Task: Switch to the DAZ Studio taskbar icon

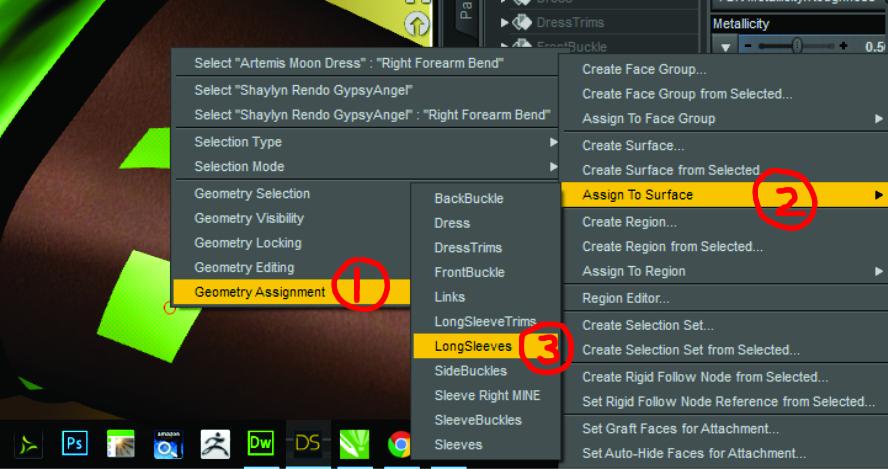Action: (308, 444)
